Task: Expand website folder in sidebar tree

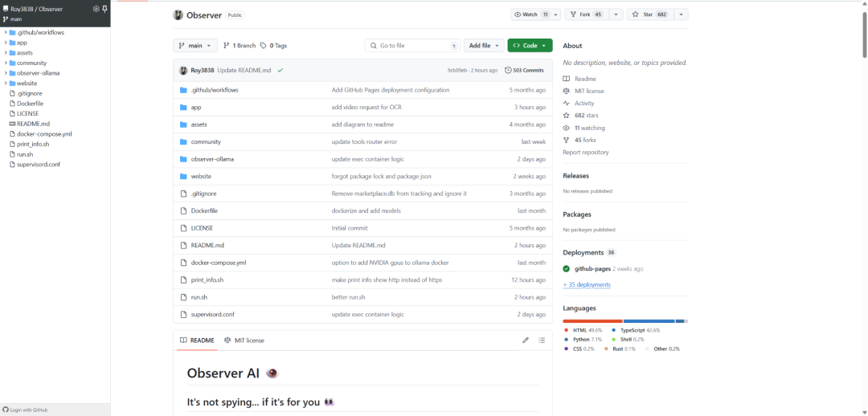Action: click(6, 83)
